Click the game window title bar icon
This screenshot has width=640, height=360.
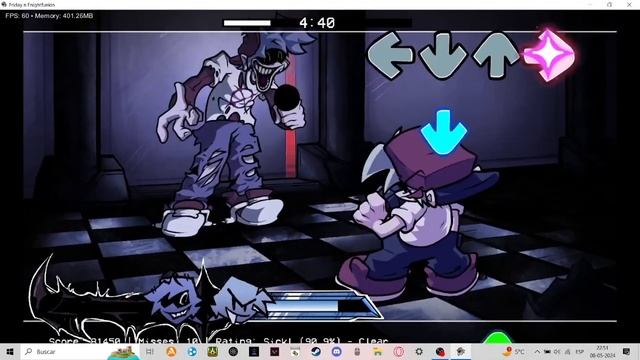tap(4, 4)
